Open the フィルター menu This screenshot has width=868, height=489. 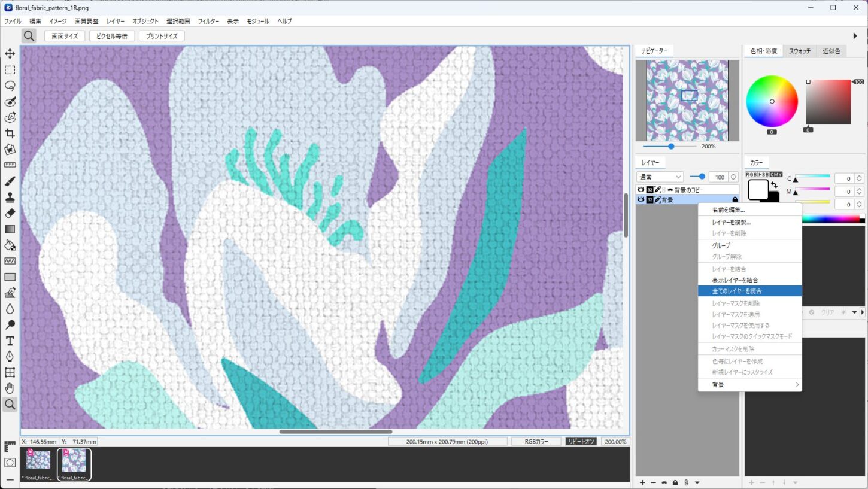tap(208, 21)
